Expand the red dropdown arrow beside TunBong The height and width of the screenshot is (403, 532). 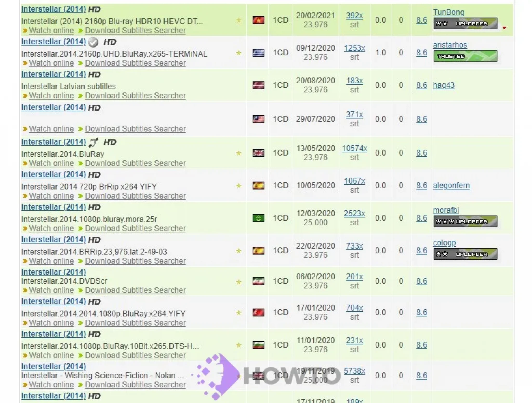pos(504,28)
